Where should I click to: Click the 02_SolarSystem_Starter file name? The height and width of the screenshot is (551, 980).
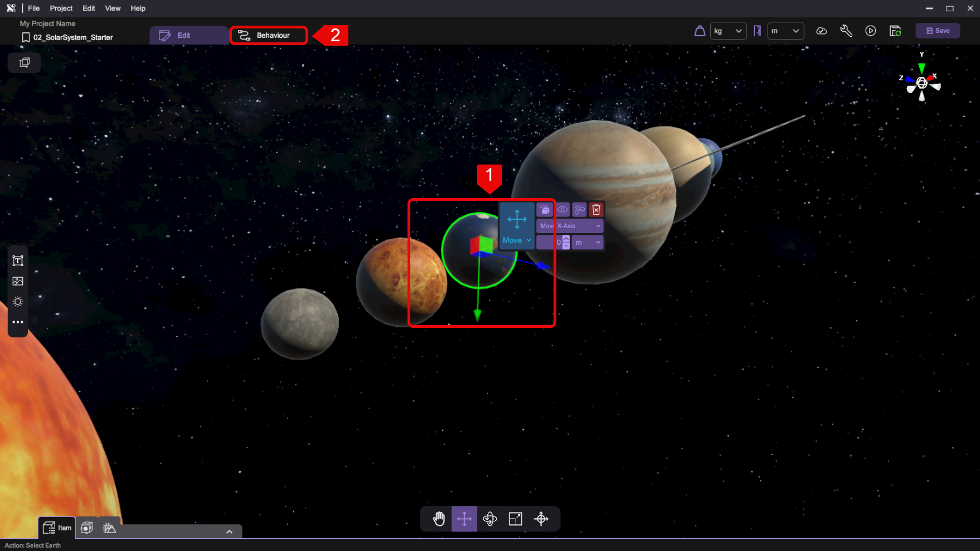pos(73,37)
